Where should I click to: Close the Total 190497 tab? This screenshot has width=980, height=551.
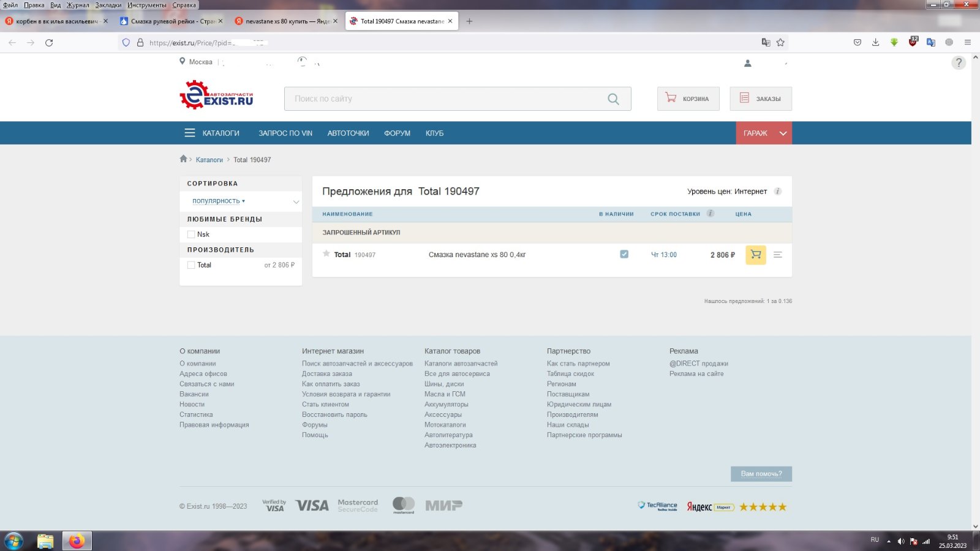coord(450,21)
